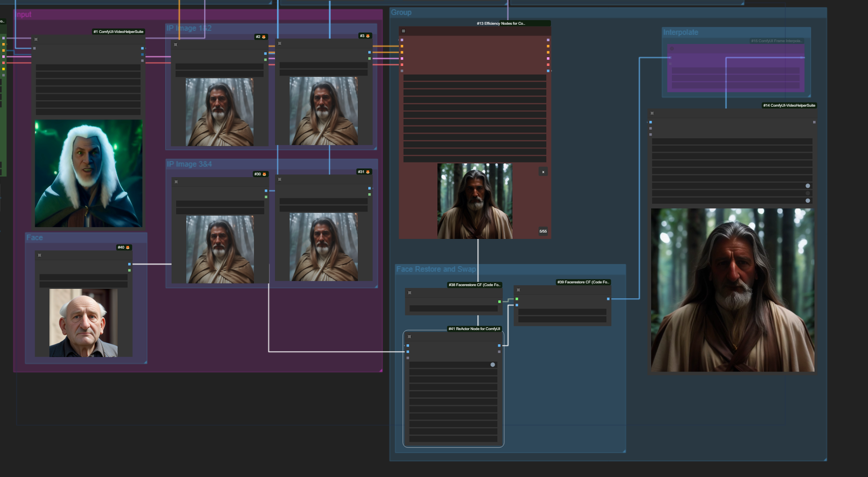Click the fox badge on node #31
868x477 pixels.
click(x=367, y=172)
